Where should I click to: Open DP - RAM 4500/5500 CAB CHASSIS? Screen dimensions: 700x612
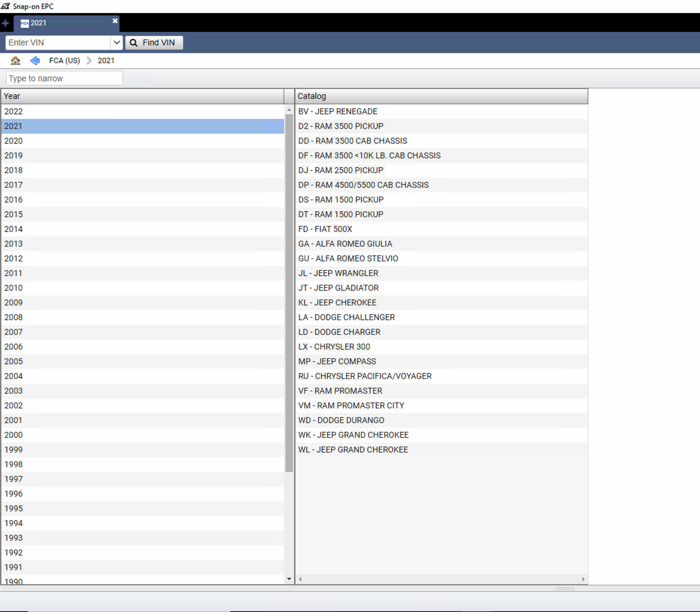point(442,185)
